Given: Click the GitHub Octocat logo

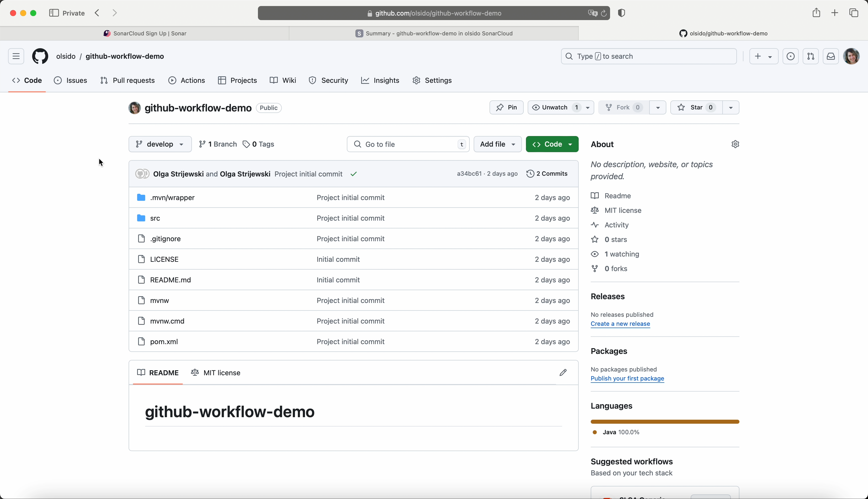Looking at the screenshot, I should click(x=40, y=56).
